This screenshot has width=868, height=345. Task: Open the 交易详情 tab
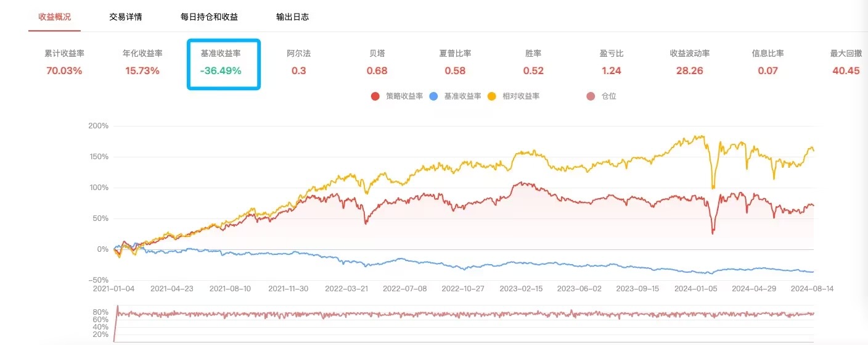click(x=126, y=17)
